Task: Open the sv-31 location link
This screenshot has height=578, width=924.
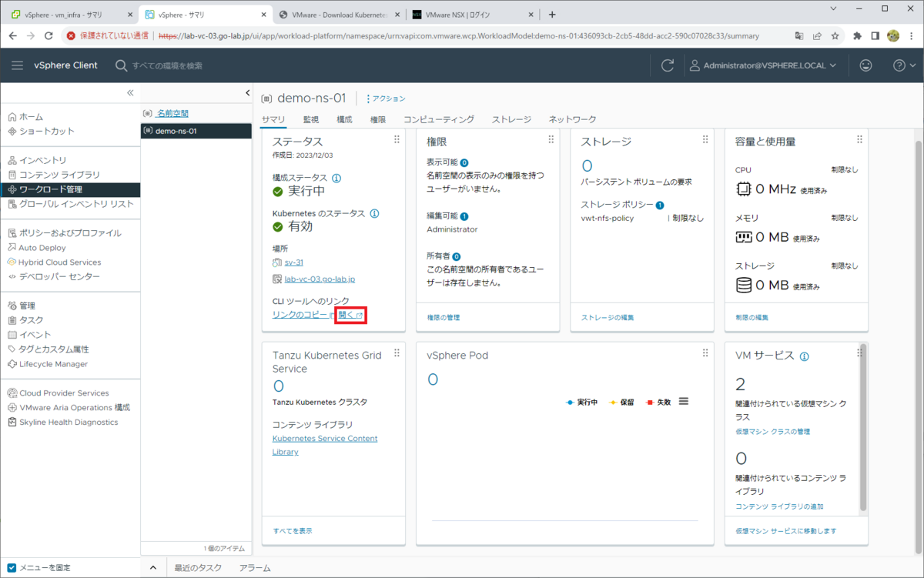Action: point(293,262)
